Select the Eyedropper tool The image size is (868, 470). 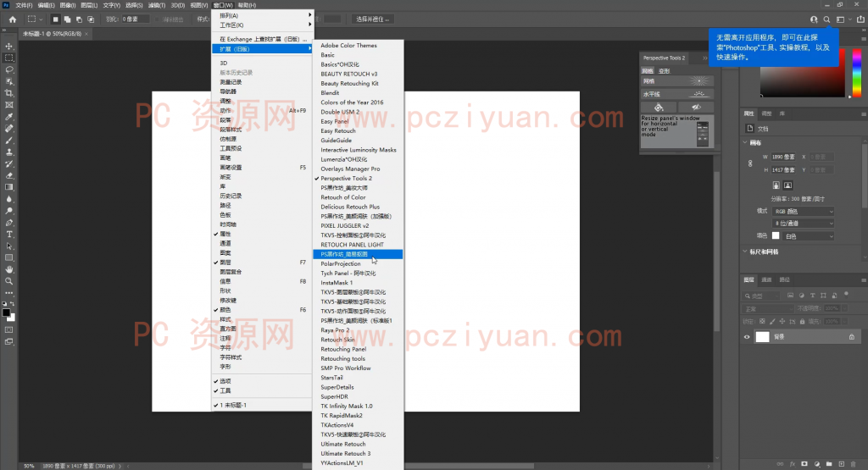pos(9,117)
